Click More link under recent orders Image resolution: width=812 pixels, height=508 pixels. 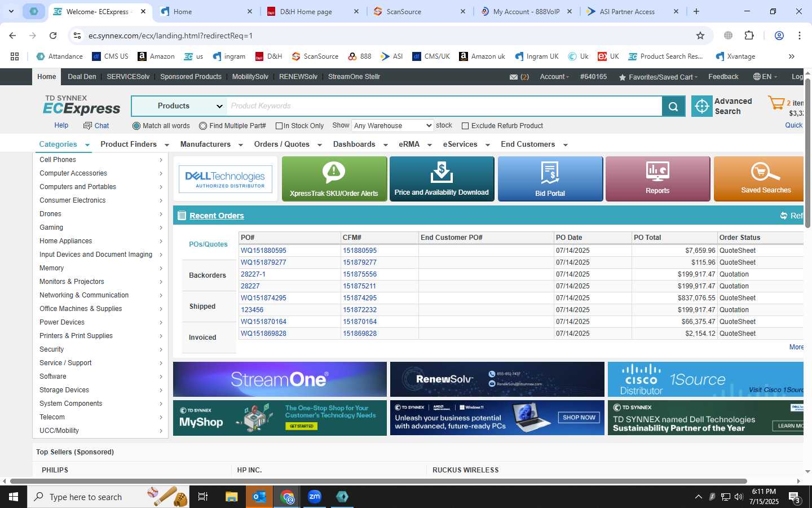coord(796,347)
